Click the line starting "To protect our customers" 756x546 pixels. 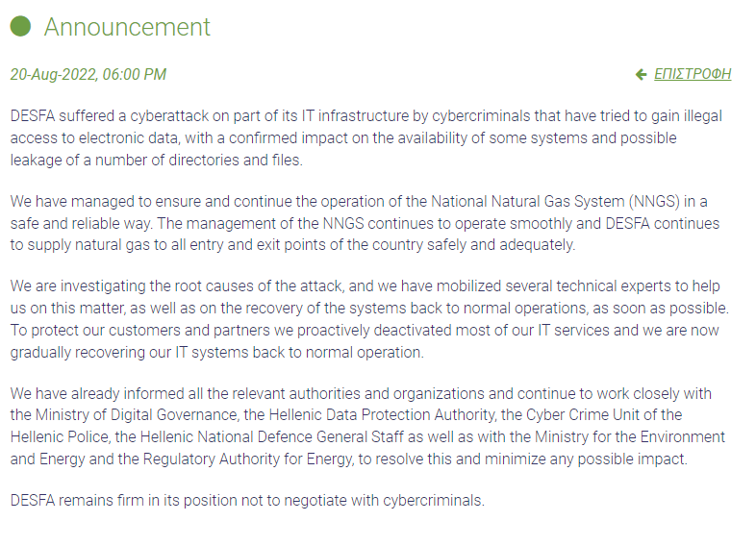365,330
